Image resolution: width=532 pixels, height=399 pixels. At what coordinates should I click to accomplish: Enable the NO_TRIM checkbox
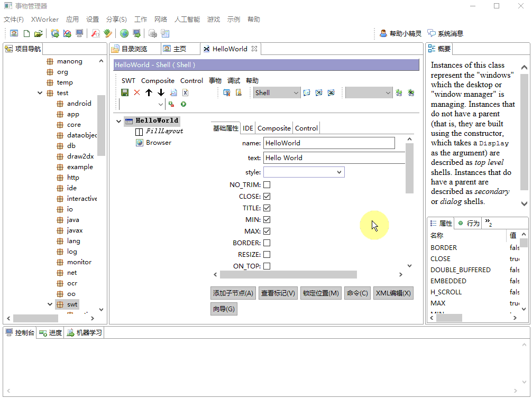267,185
